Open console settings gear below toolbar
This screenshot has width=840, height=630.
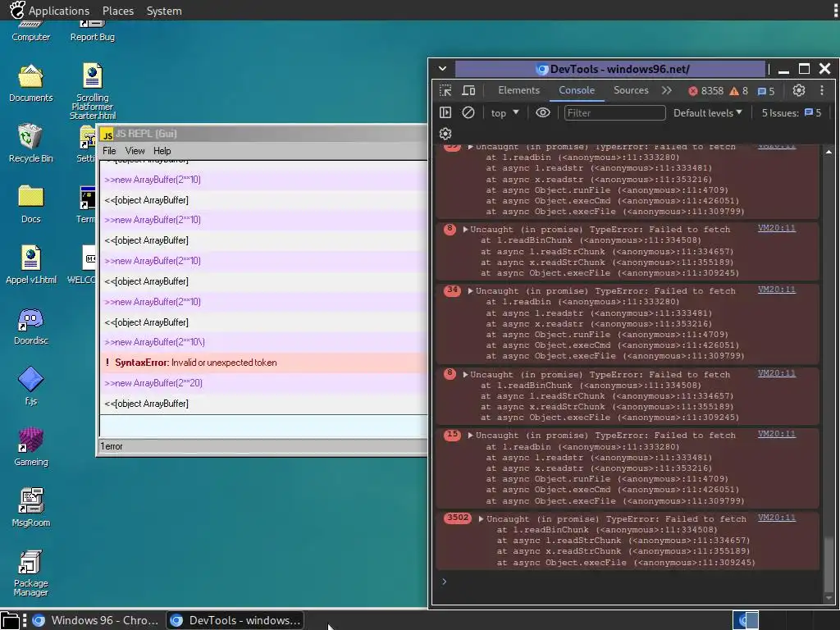click(445, 134)
